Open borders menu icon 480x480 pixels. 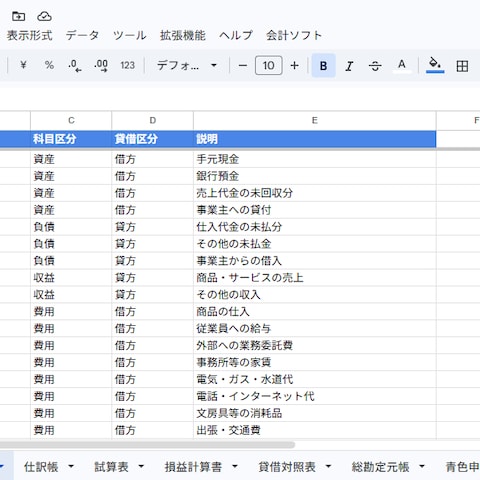point(462,66)
